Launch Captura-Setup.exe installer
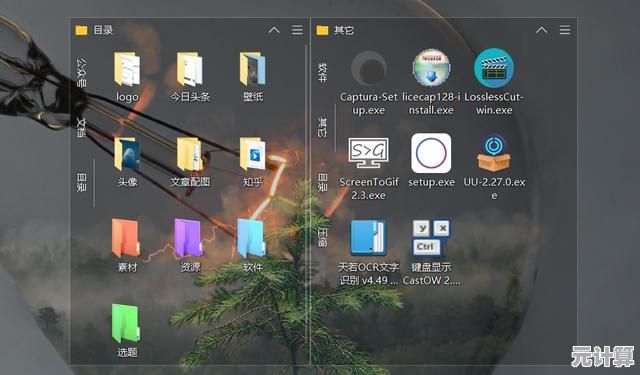This screenshot has width=640, height=375. 369,82
